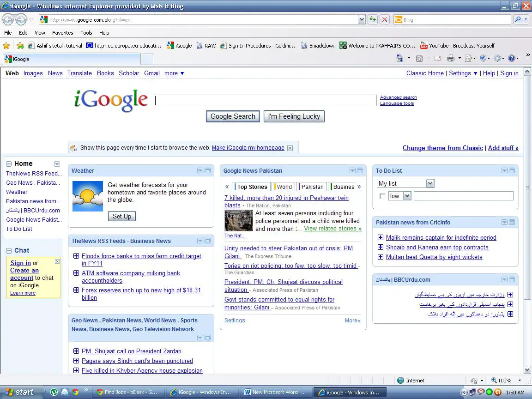The width and height of the screenshot is (532, 399).
Task: Tick the To Do List item checkbox
Action: click(x=382, y=196)
